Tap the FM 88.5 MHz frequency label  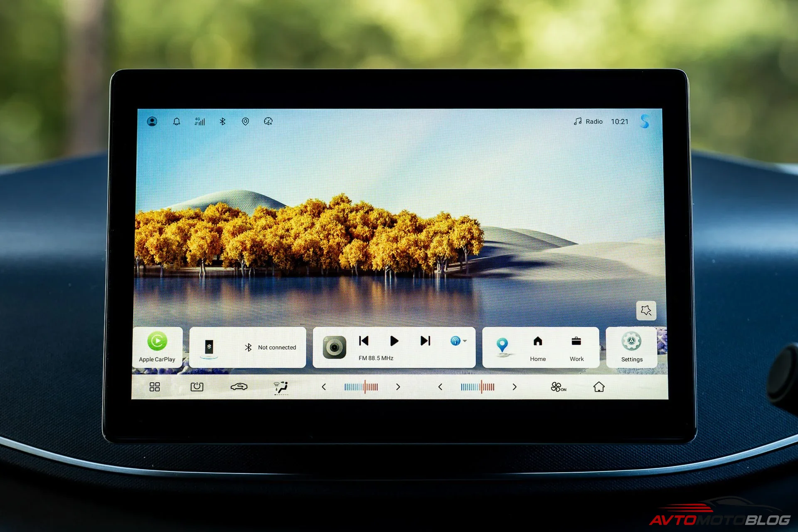click(376, 358)
